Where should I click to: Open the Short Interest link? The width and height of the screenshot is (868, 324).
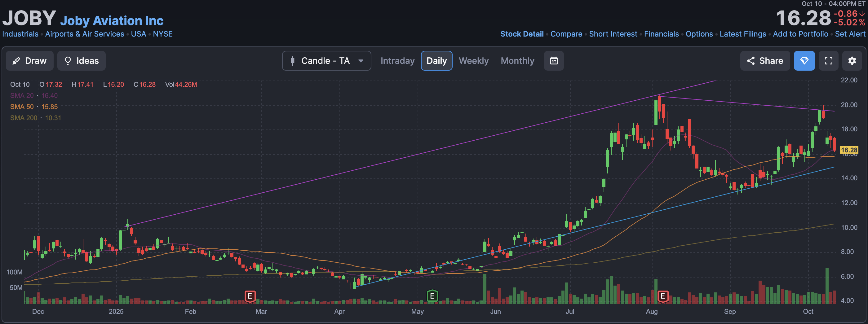coord(613,34)
